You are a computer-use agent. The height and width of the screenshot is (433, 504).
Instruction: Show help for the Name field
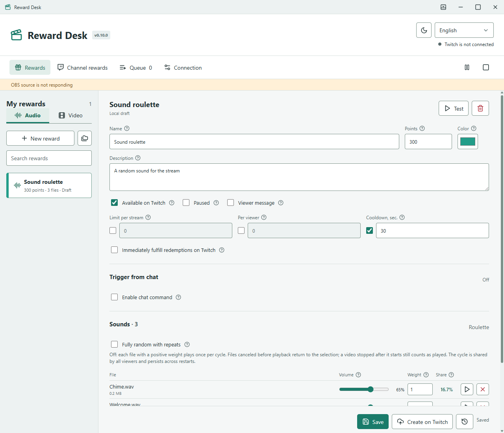[x=127, y=128]
